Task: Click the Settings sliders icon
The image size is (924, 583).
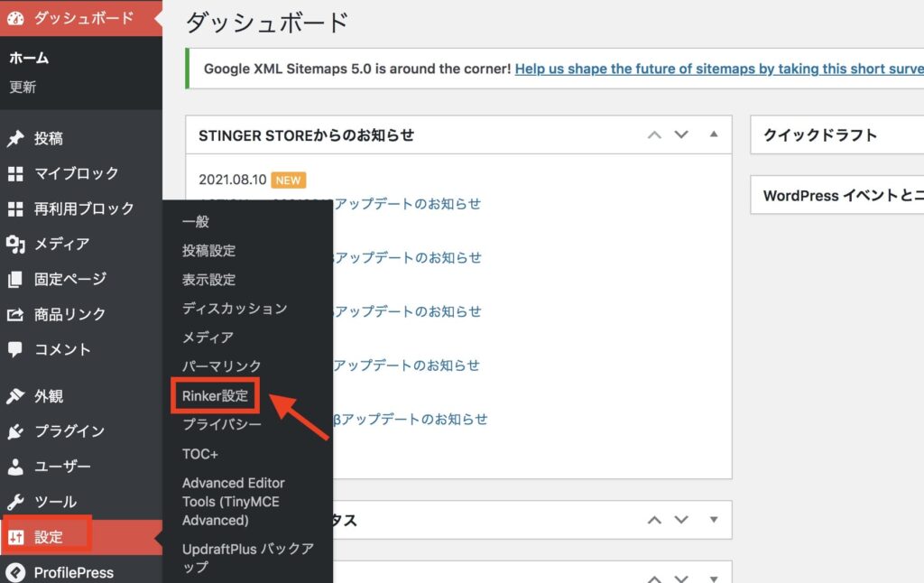Action: point(16,537)
